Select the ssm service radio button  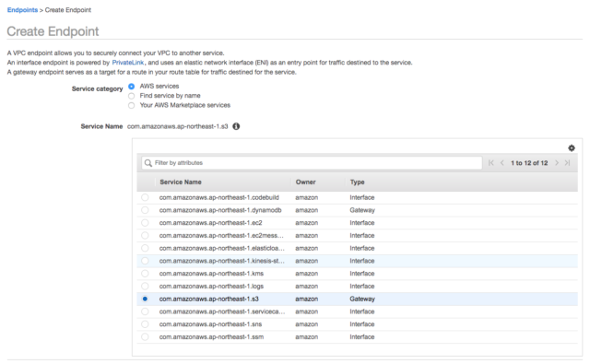pyautogui.click(x=145, y=337)
